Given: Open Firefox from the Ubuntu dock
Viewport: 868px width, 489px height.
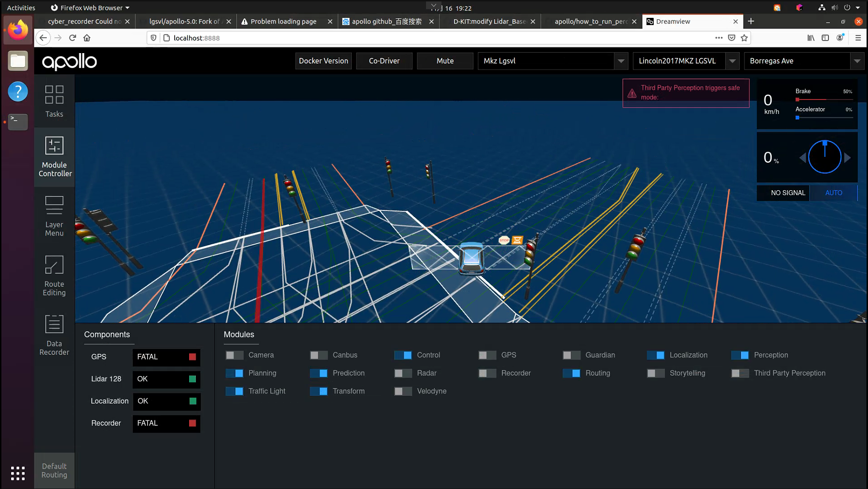Looking at the screenshot, I should point(17,29).
